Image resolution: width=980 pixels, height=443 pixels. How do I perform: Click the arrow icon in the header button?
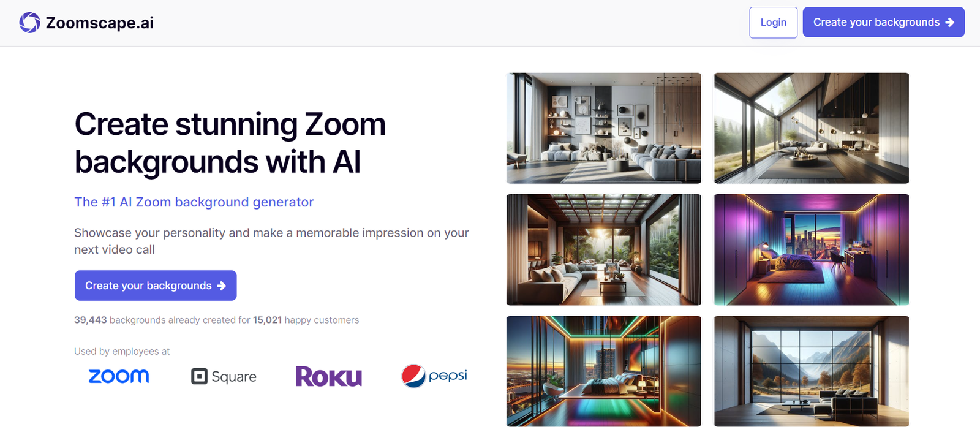tap(950, 23)
